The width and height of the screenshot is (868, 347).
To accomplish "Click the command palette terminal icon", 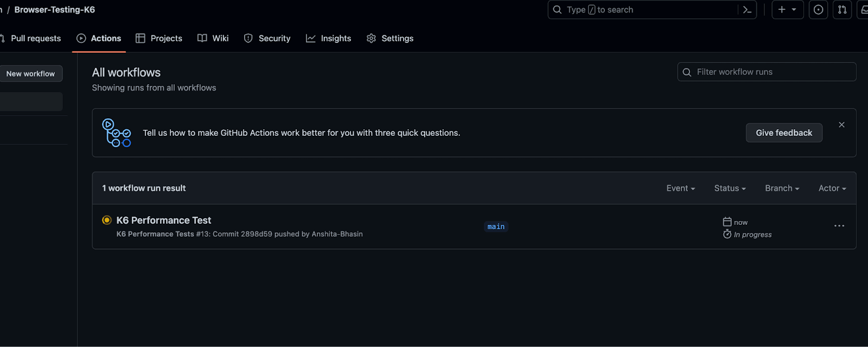I will [x=748, y=9].
